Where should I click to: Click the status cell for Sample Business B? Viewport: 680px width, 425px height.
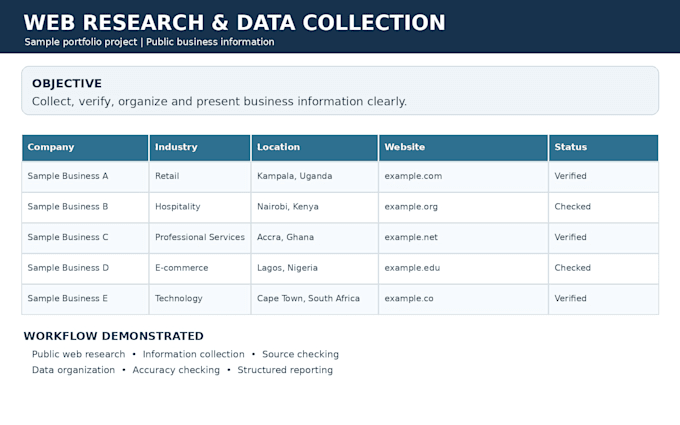(x=604, y=207)
